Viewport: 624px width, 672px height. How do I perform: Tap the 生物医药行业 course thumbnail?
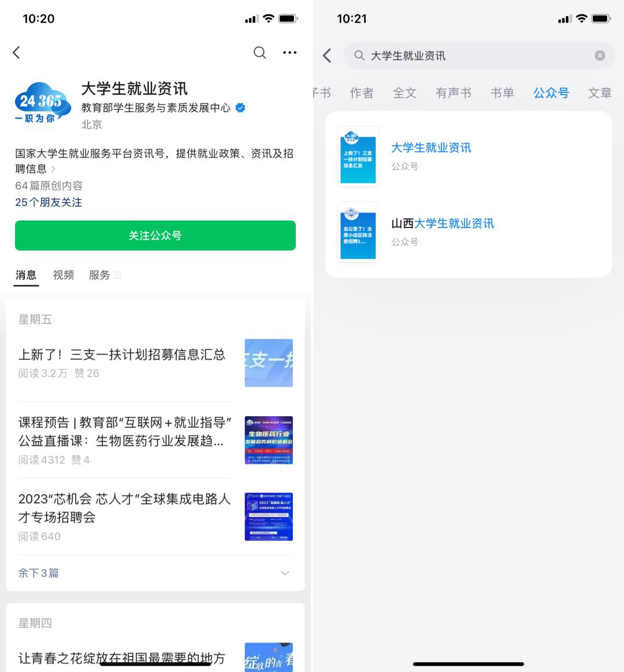click(x=269, y=440)
